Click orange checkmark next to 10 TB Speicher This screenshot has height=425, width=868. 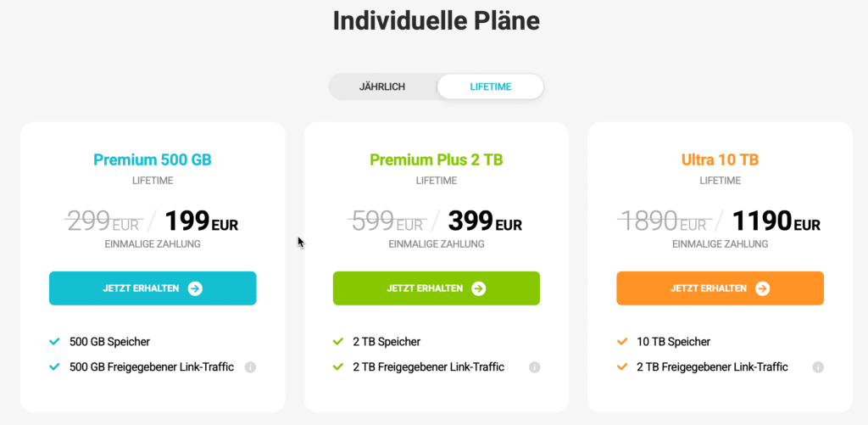point(621,342)
